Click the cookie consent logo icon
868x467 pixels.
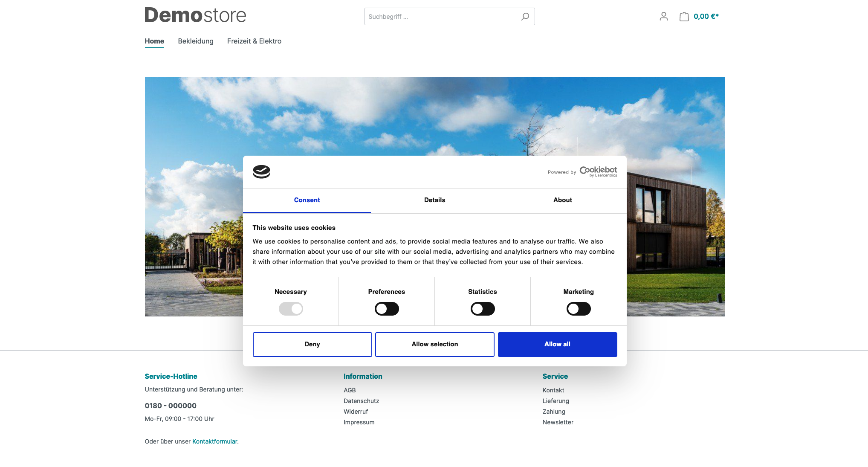click(262, 171)
